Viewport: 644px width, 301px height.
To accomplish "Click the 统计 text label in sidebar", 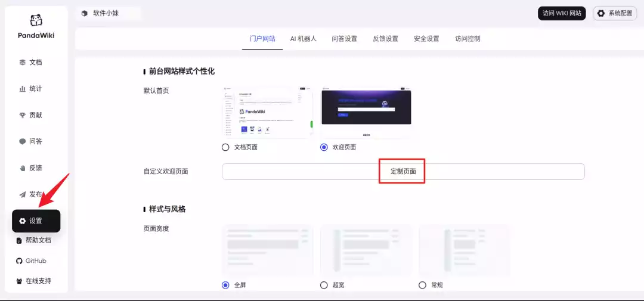I will tap(36, 89).
